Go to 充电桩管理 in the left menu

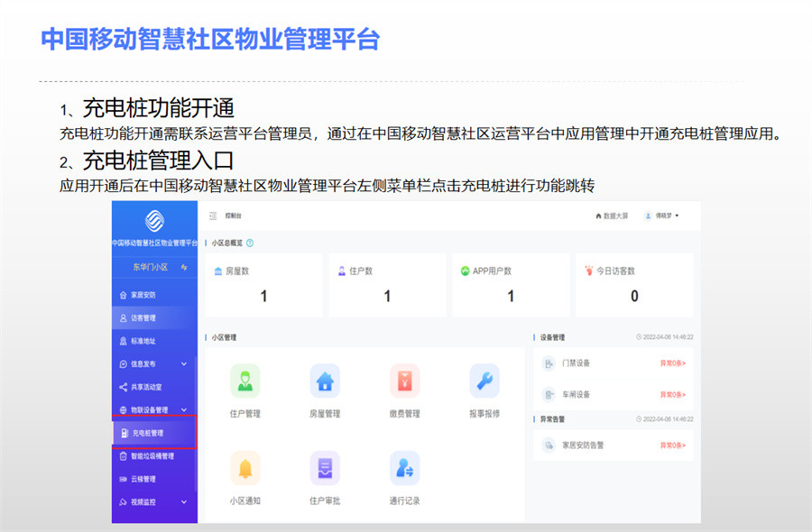[154, 433]
